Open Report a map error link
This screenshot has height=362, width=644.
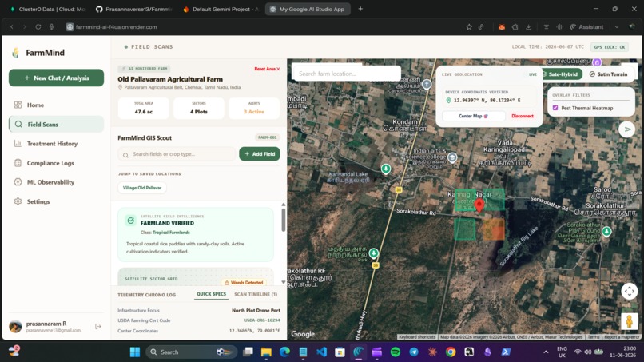[x=622, y=337]
